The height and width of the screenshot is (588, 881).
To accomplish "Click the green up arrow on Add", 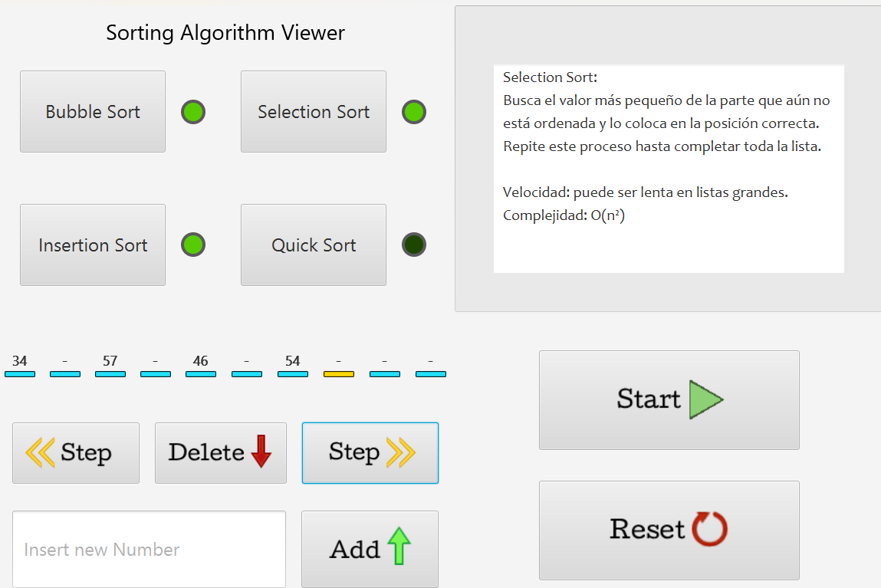I will tap(399, 545).
